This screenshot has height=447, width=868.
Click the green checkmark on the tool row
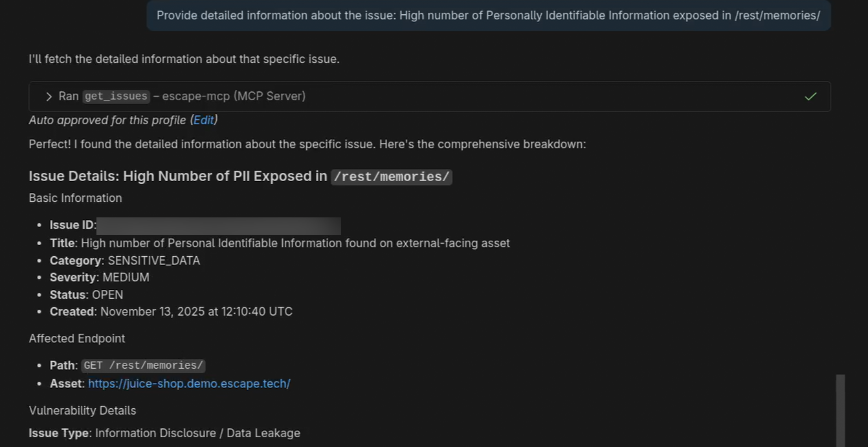(x=810, y=96)
